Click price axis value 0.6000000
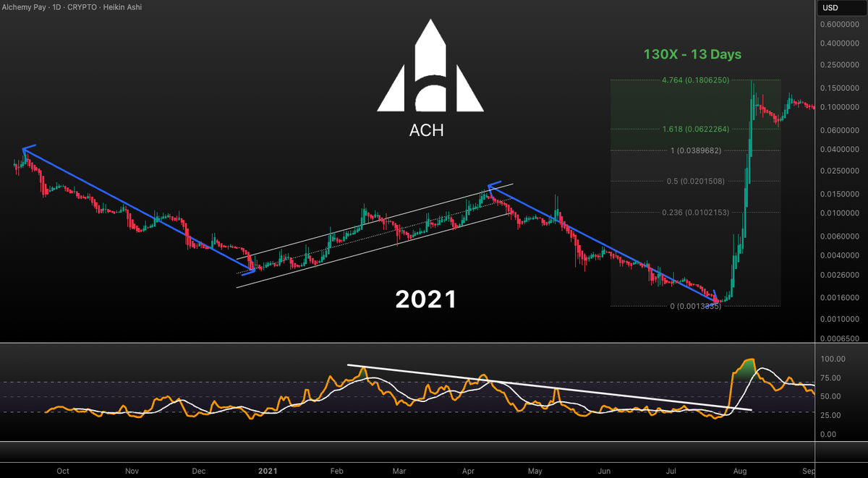The width and height of the screenshot is (868, 478). tap(841, 25)
